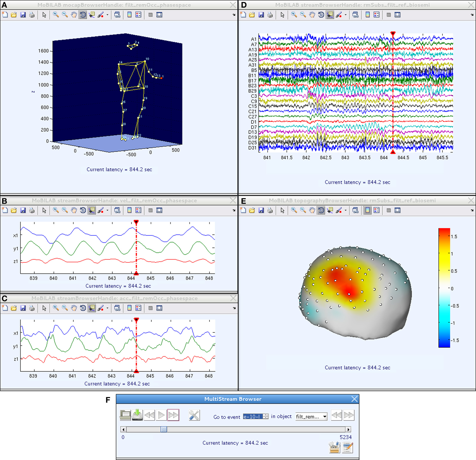Expand brush color dropdown arrow in window D
This screenshot has height=460, width=476.
346,15
